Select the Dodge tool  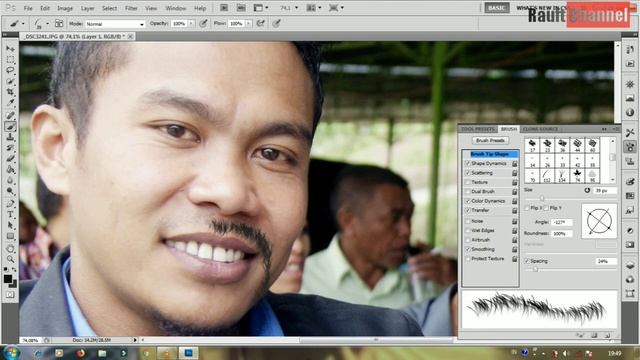10,191
